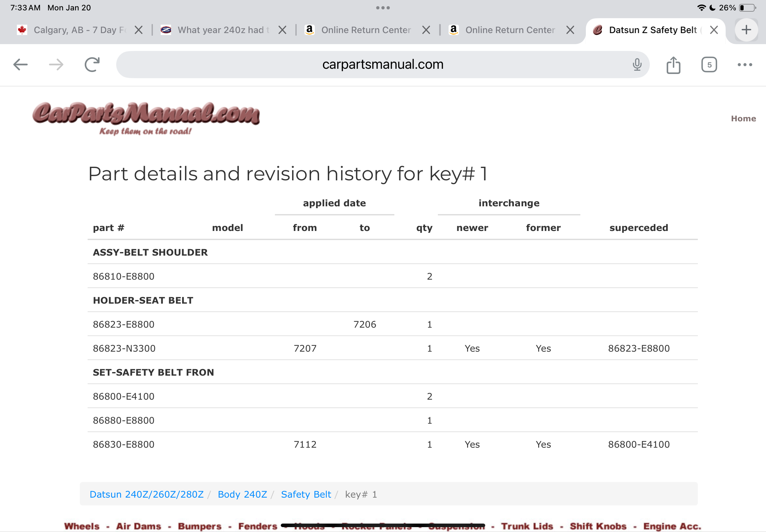Open a new tab with plus button
766x532 pixels.
pyautogui.click(x=746, y=30)
